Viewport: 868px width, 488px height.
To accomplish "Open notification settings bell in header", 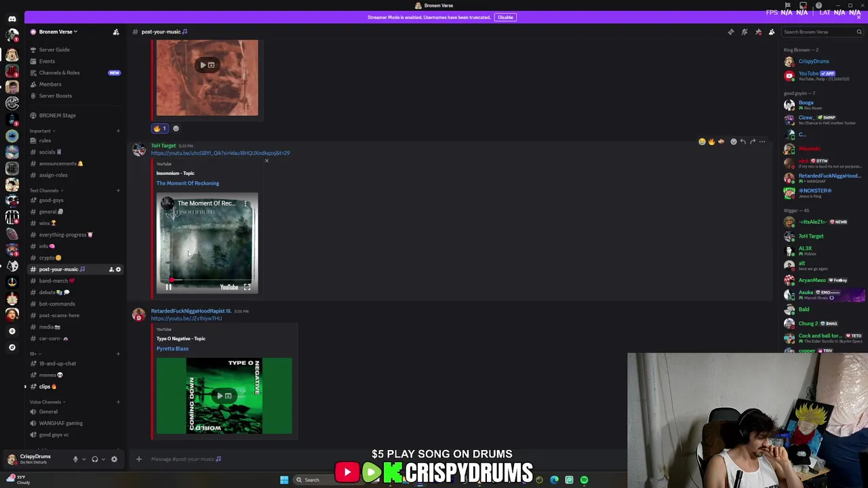I will [x=745, y=32].
